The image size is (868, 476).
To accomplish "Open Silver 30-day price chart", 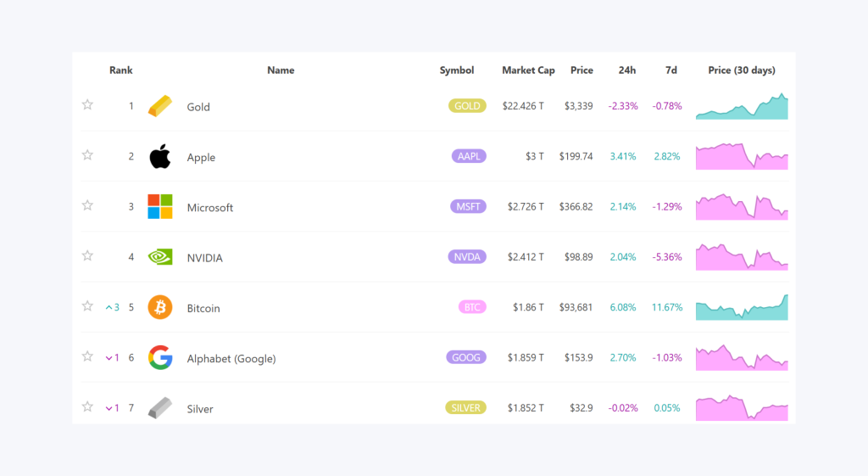I will (742, 408).
